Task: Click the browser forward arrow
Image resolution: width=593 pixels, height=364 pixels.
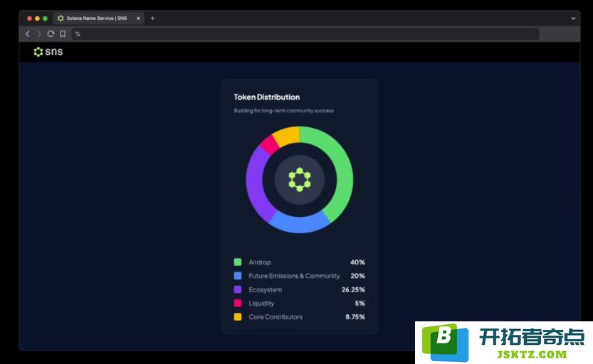Action: (x=39, y=34)
